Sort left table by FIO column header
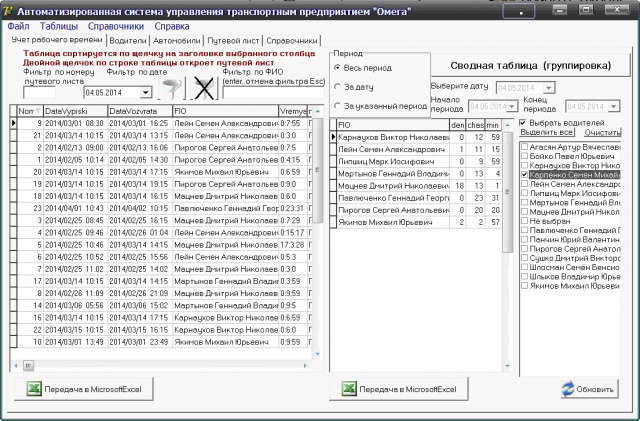 (225, 111)
